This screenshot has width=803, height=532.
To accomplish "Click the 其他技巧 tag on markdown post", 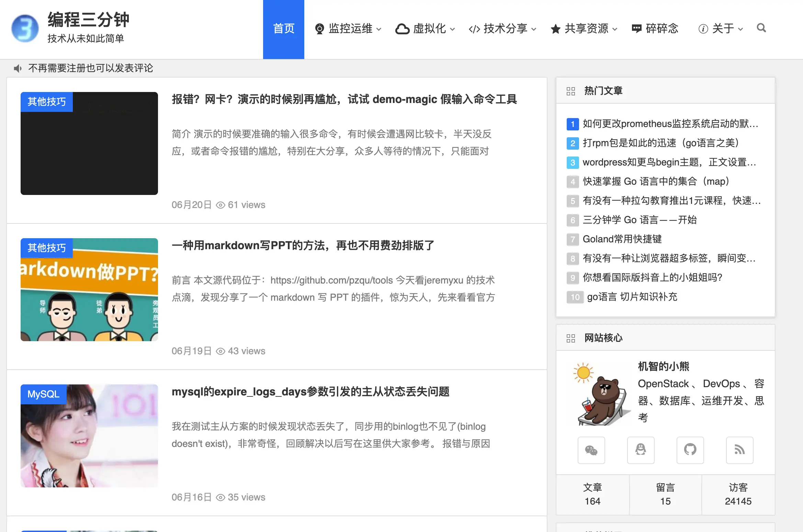I will tap(47, 247).
